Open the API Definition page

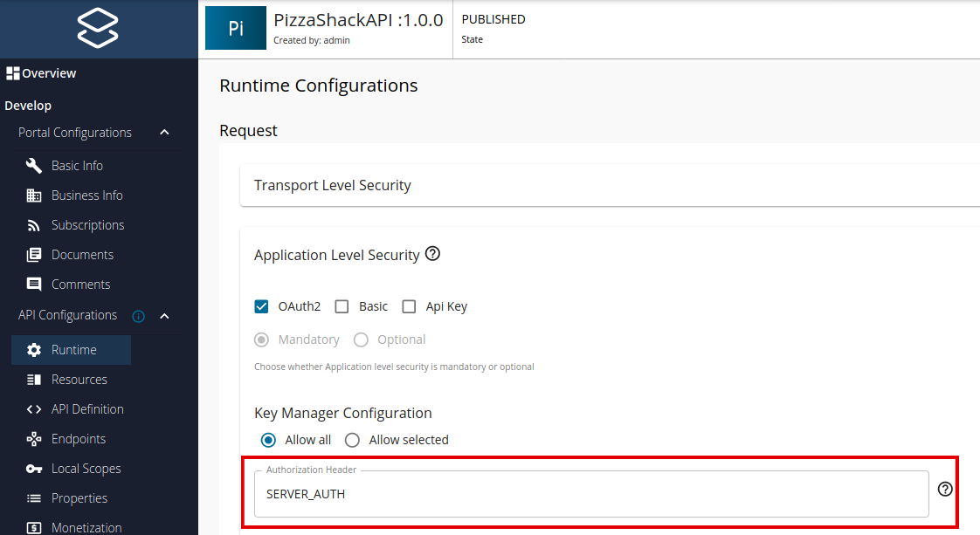tap(87, 409)
